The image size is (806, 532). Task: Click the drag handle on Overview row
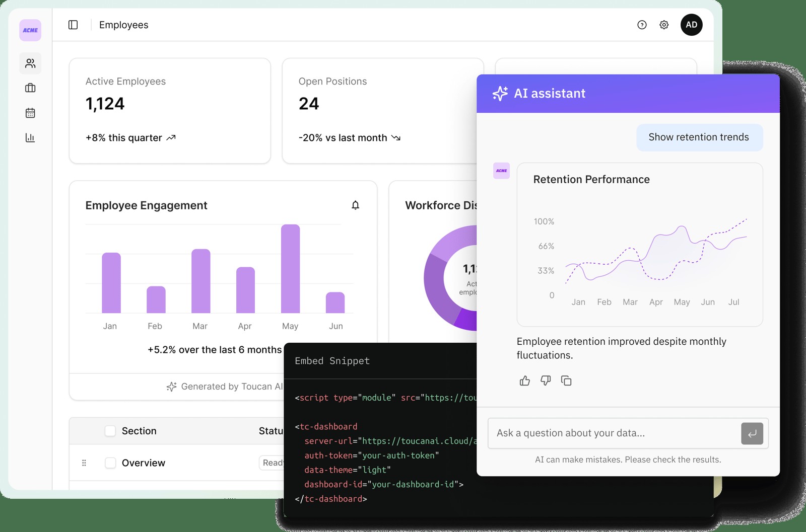(84, 463)
